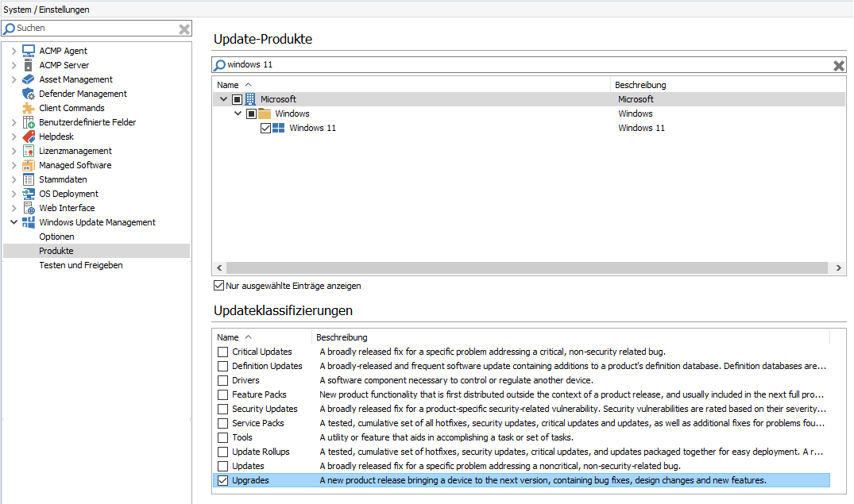Viewport: 854px width, 504px height.
Task: Expand the Stammdaten node
Action: coord(14,179)
